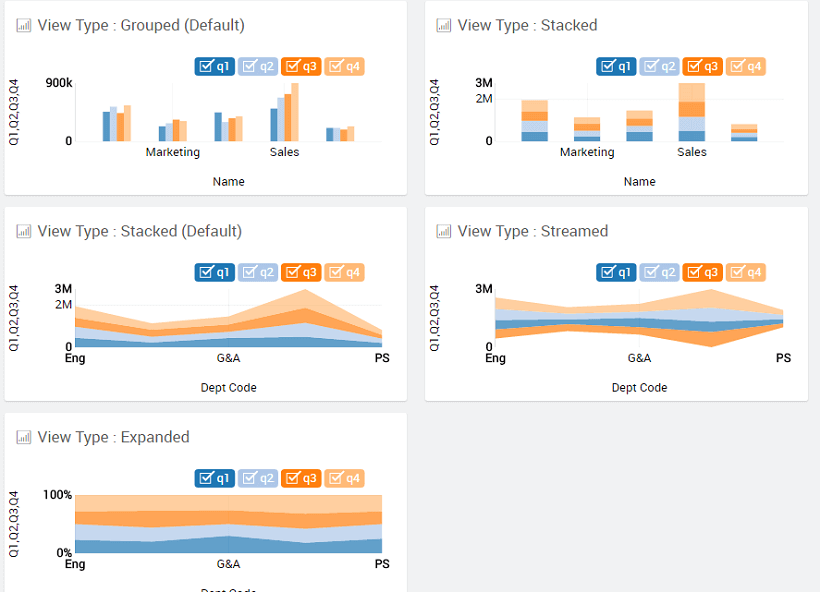Toggle q2 legend in Stacked bar chart
Screen dimensions: 820x592
(659, 67)
